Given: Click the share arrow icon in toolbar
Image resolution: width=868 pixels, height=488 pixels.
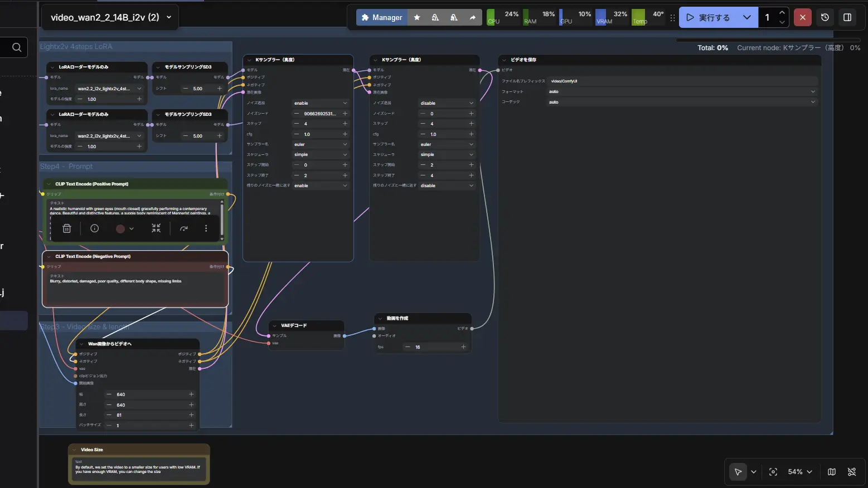Looking at the screenshot, I should point(472,17).
